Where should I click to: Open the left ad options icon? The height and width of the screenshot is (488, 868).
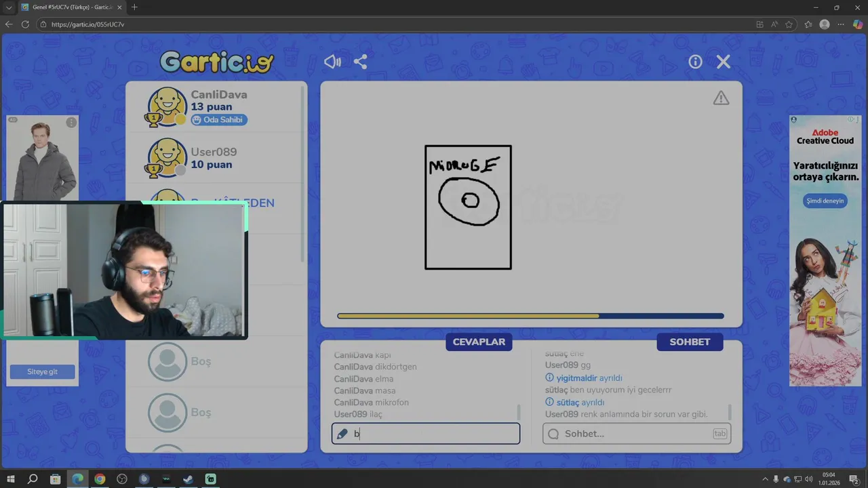(71, 123)
